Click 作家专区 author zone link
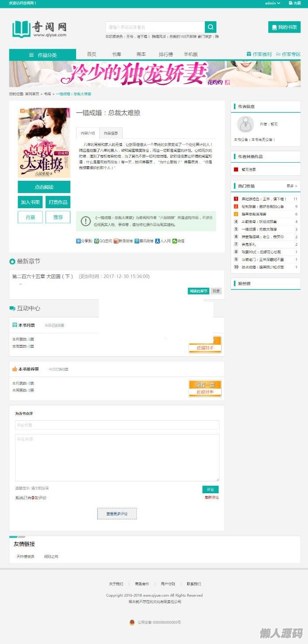Image resolution: width=308 pixels, height=644 pixels. click(x=288, y=54)
